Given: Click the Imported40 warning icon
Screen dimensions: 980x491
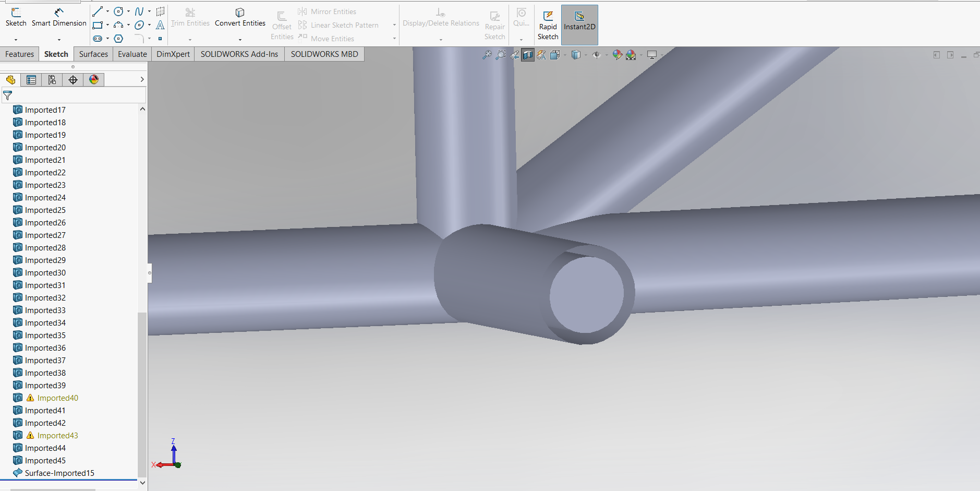Looking at the screenshot, I should [30, 398].
